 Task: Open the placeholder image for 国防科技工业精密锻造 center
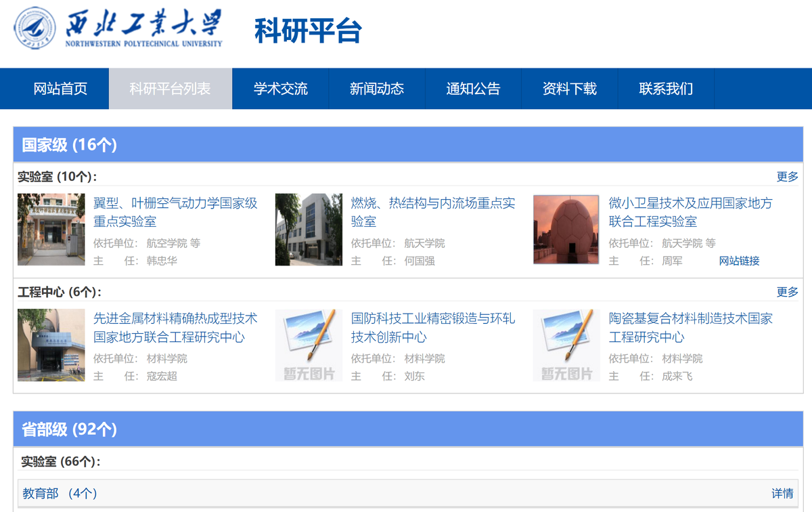pyautogui.click(x=309, y=345)
